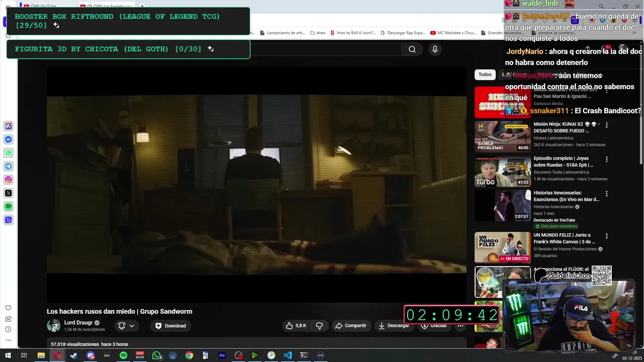
Task: Open Google Chrome from the taskbar
Action: (189, 355)
